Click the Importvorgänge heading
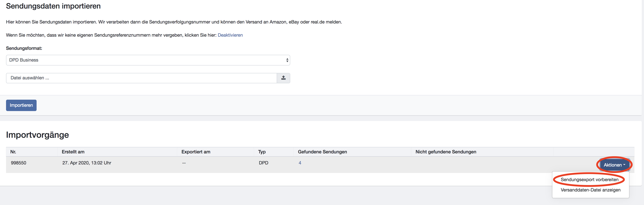This screenshot has width=644, height=205. 37,135
